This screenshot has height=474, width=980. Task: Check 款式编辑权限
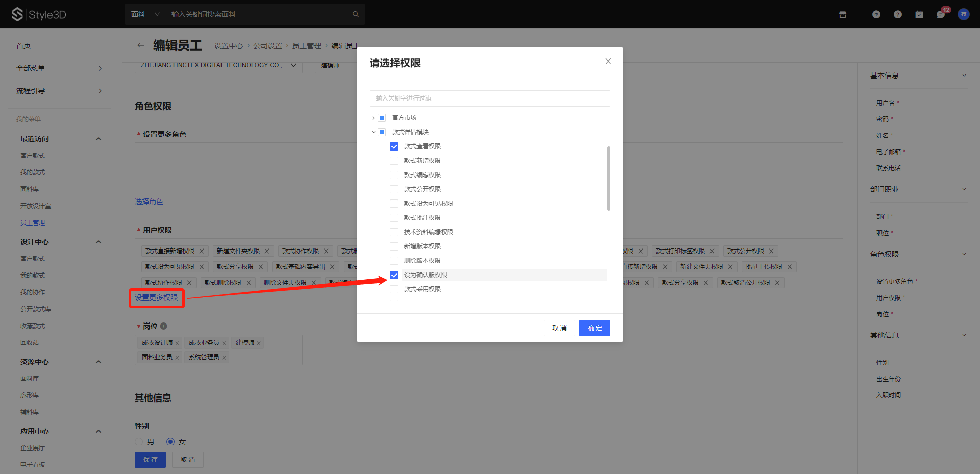[394, 175]
